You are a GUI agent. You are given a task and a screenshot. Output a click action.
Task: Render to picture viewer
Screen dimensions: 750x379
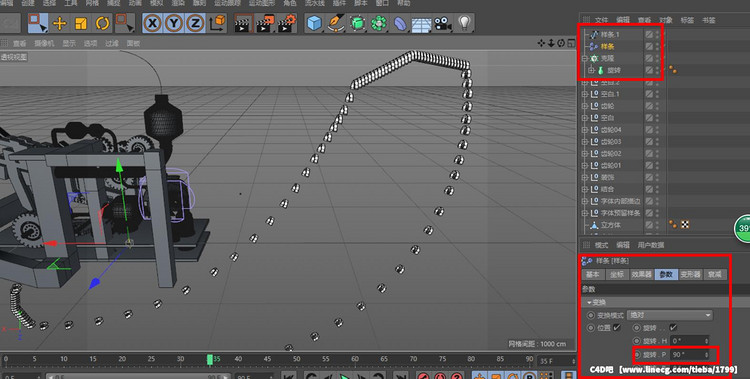[265, 23]
